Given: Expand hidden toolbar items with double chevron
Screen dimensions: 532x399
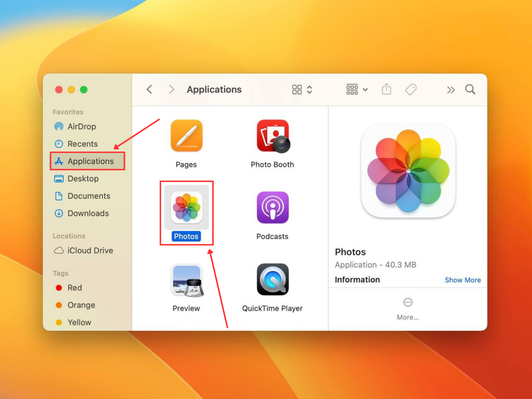Looking at the screenshot, I should click(450, 90).
